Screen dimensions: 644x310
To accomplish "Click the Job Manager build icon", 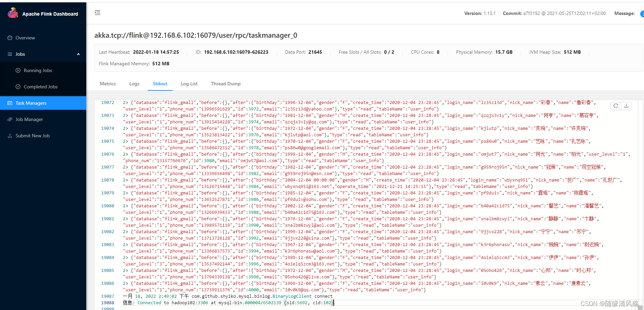I will tap(10, 119).
